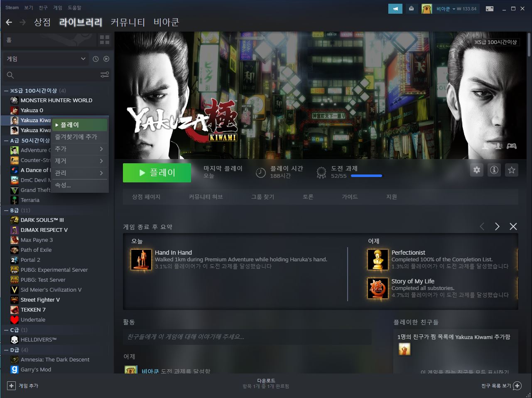Click the MONSTER HUNTER: WORLD game icon
Screen dimensions: 532x398
[x=15, y=100]
